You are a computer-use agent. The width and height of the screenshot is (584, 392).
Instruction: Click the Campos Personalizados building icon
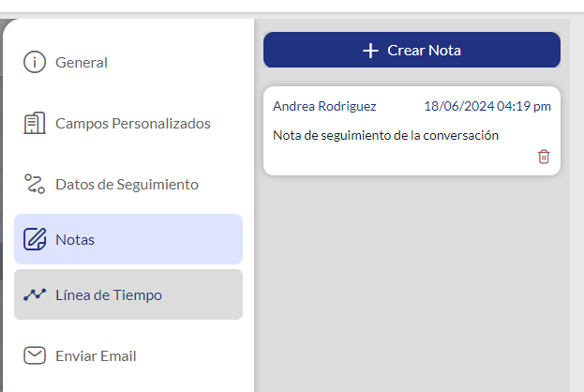[35, 123]
